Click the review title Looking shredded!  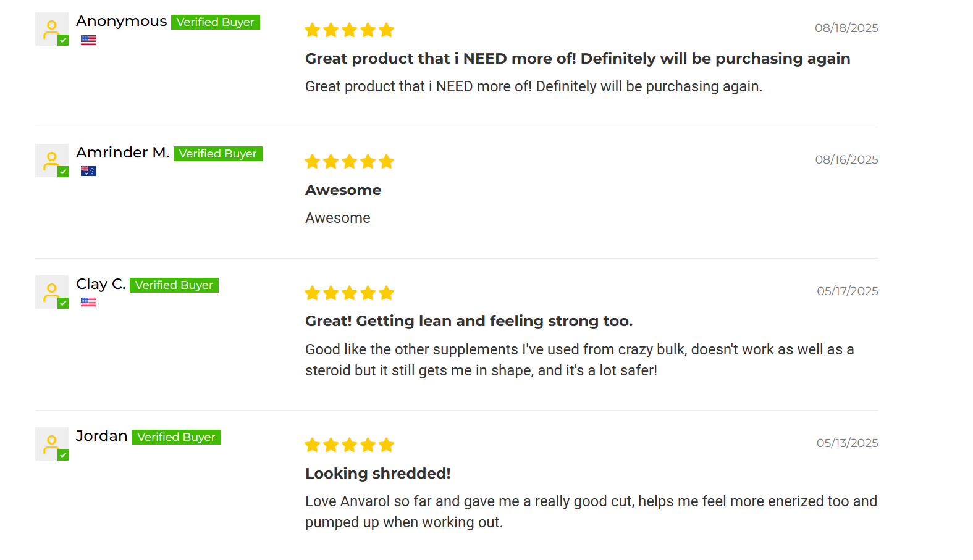click(377, 474)
